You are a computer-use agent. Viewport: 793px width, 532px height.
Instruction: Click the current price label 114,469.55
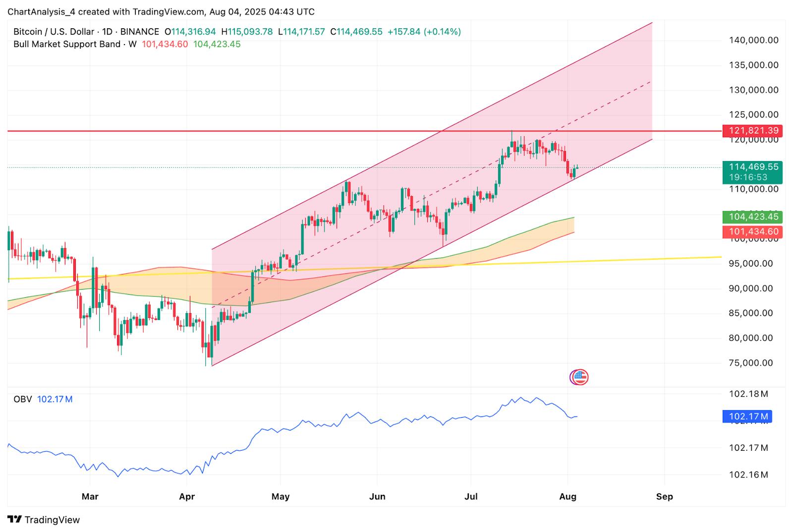(752, 167)
